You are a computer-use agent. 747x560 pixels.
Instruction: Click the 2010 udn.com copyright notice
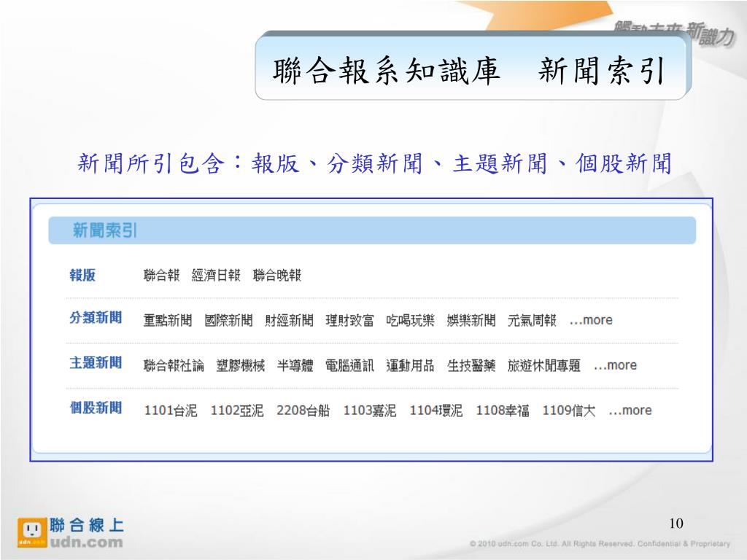click(x=600, y=544)
